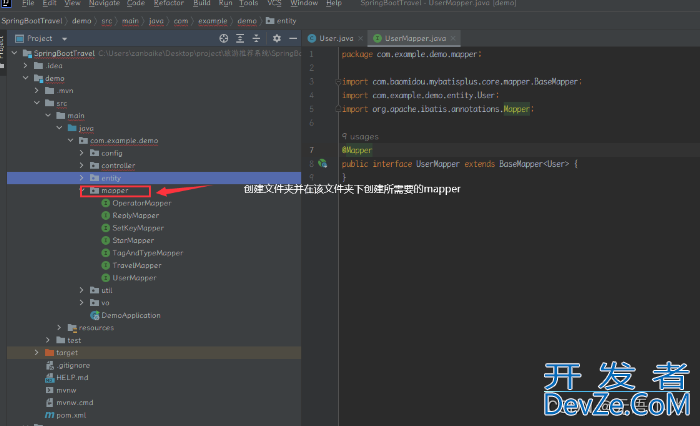
Task: Select the HELP.md file
Action: point(72,378)
